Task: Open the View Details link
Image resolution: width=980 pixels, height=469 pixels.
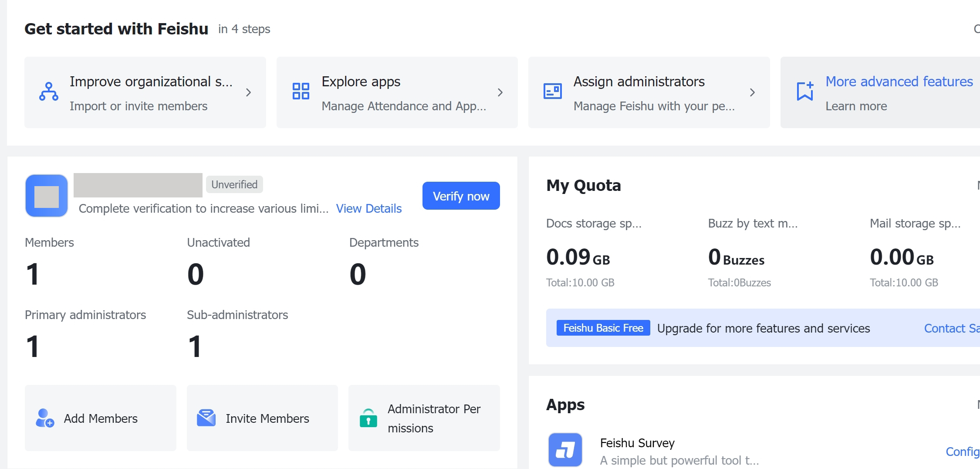Action: click(368, 209)
